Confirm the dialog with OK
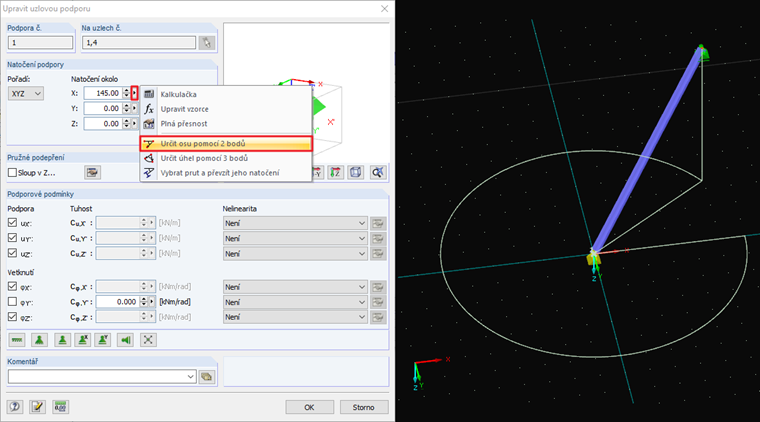The image size is (760, 422). [309, 407]
